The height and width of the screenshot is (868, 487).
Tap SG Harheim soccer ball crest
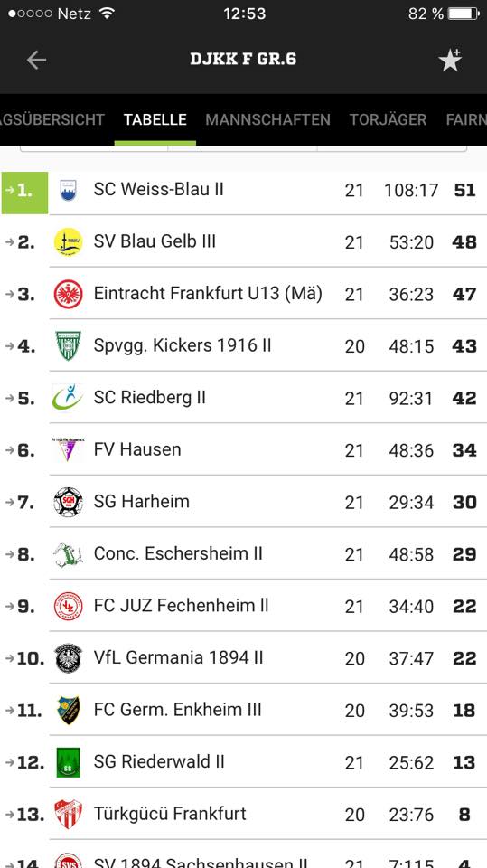68,502
